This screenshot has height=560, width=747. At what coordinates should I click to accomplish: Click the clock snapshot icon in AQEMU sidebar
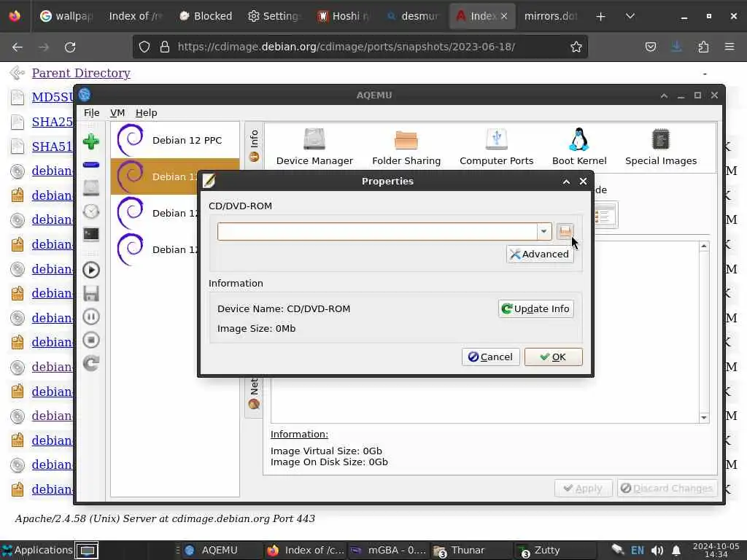pos(91,211)
